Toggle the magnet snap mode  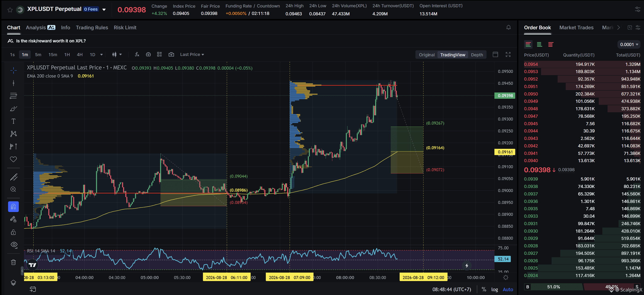click(14, 207)
